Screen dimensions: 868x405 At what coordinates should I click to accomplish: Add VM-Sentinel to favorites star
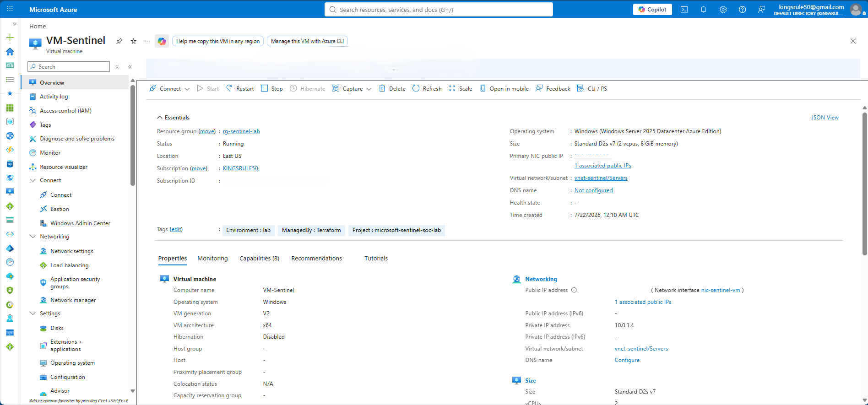(x=134, y=41)
